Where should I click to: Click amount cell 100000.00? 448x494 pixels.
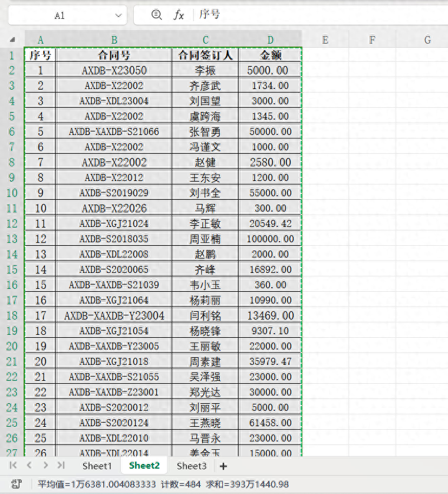(271, 239)
